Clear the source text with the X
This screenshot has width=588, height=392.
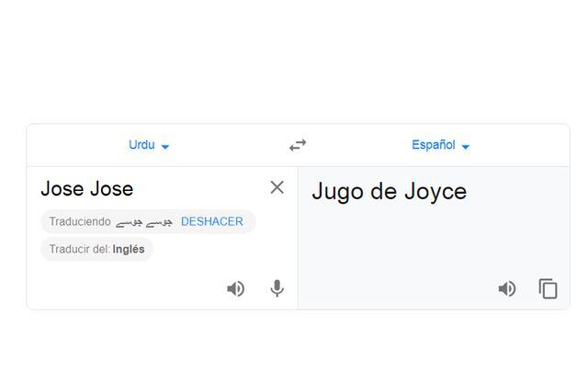click(277, 187)
